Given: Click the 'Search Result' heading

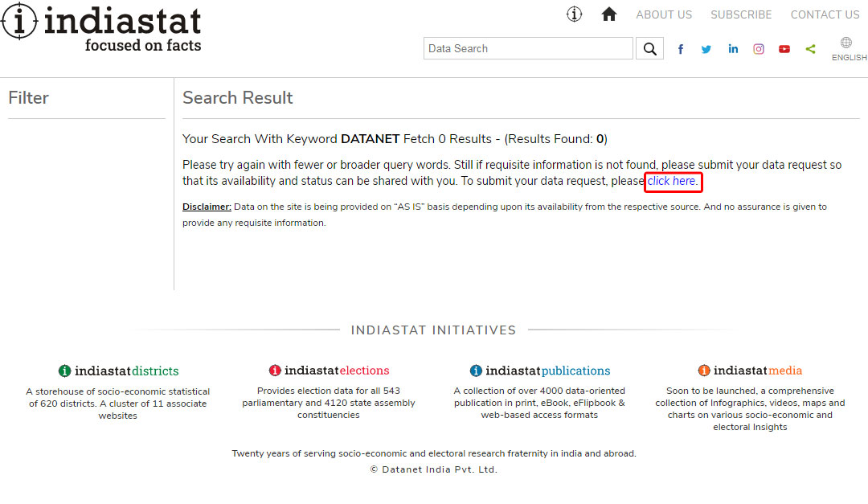Looking at the screenshot, I should pyautogui.click(x=237, y=98).
